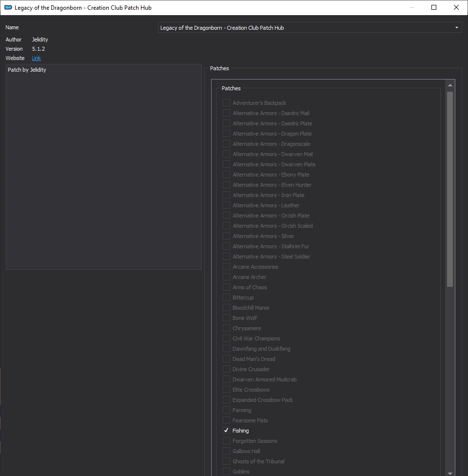Click the scrollbar down arrow in Patches

450,473
